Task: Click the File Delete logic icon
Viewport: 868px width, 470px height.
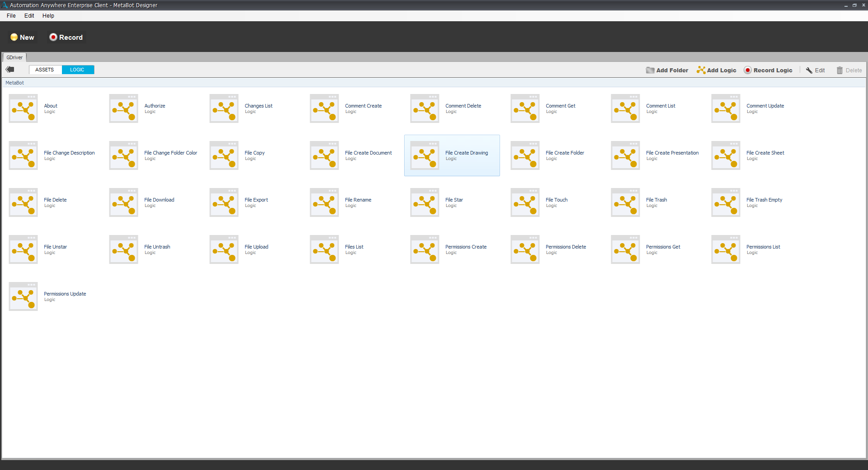Action: coord(23,202)
